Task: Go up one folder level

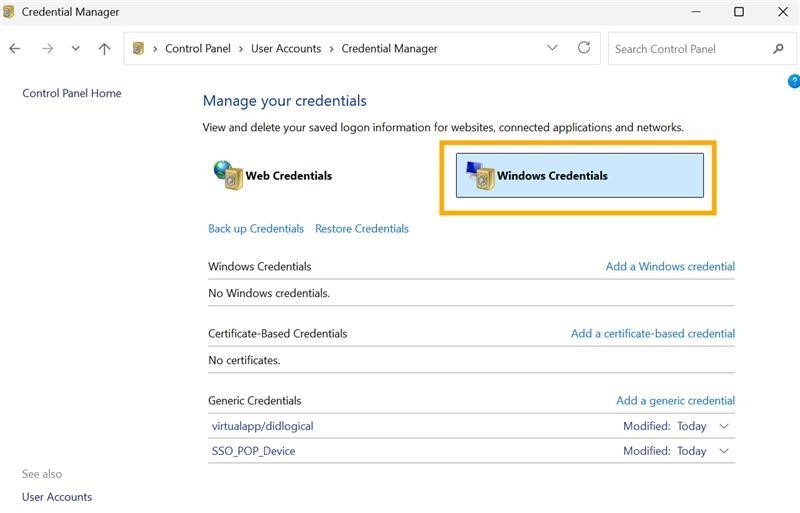Action: click(x=104, y=48)
